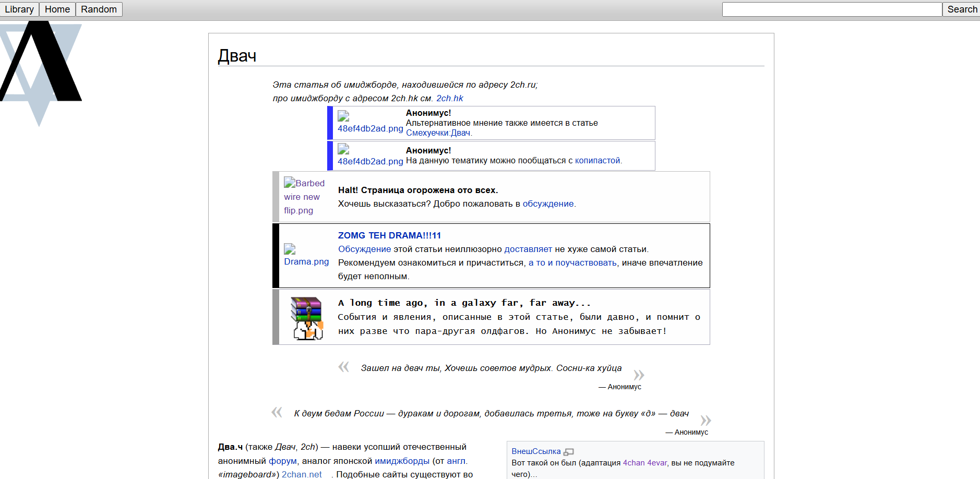Follow the 'а то и поучаствовать' link

click(572, 262)
